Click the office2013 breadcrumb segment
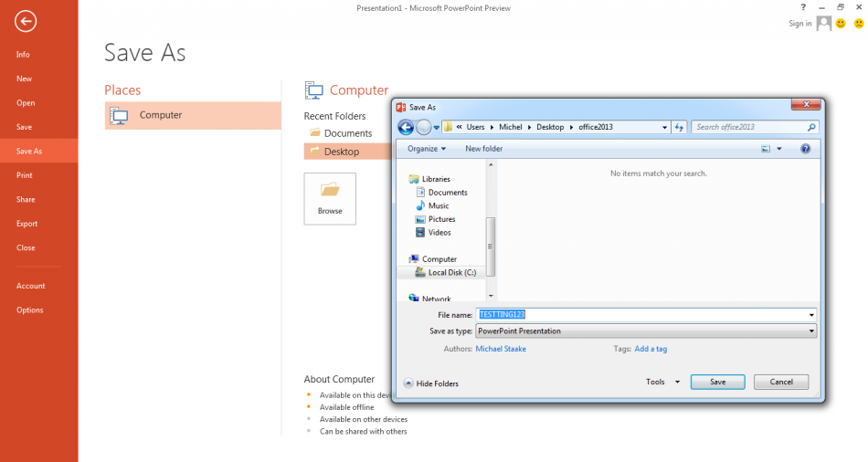Image resolution: width=868 pixels, height=462 pixels. click(596, 127)
